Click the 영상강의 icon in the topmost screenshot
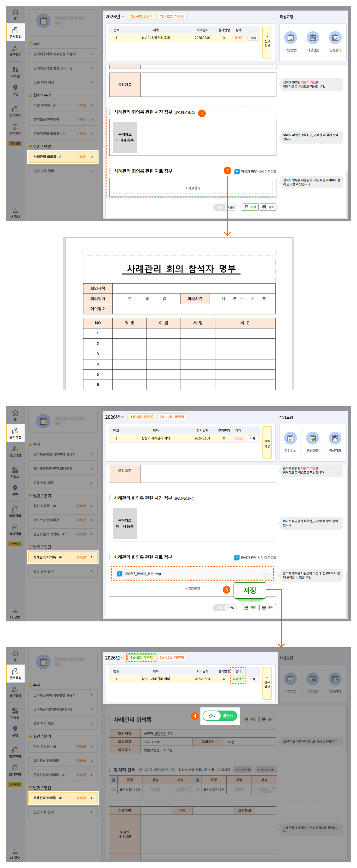 pos(335,38)
